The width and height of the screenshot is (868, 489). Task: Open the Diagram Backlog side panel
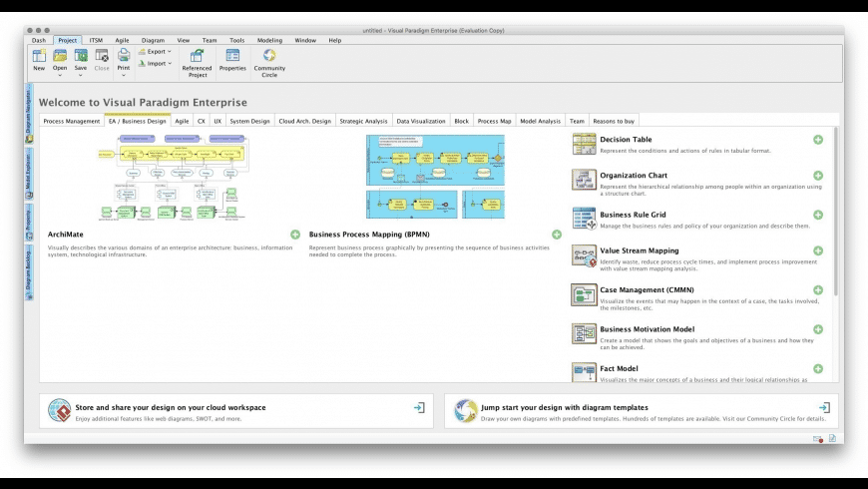[x=29, y=272]
